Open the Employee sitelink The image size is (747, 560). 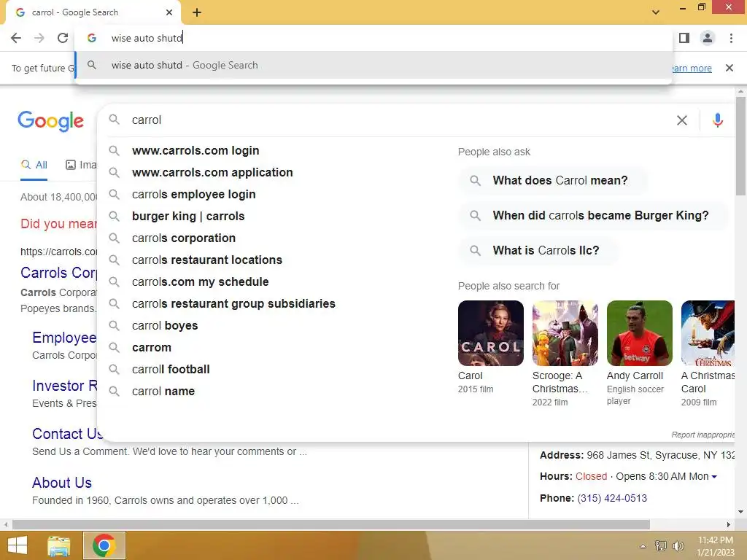point(64,338)
